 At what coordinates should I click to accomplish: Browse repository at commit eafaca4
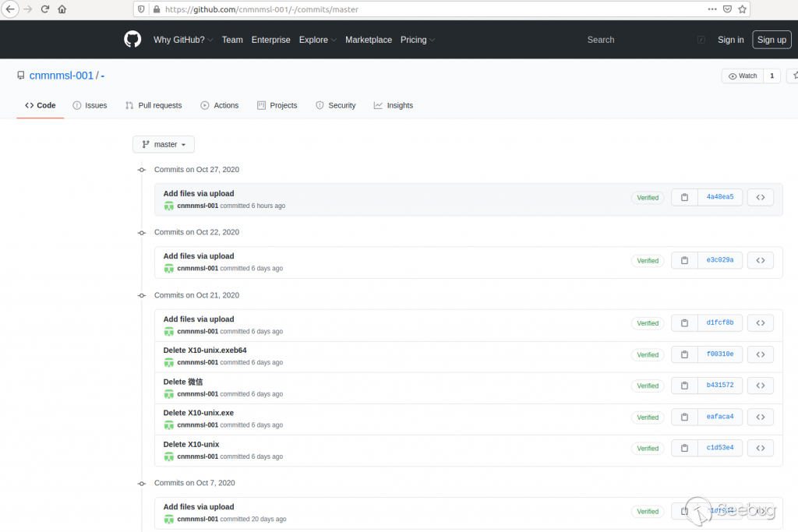tap(760, 417)
